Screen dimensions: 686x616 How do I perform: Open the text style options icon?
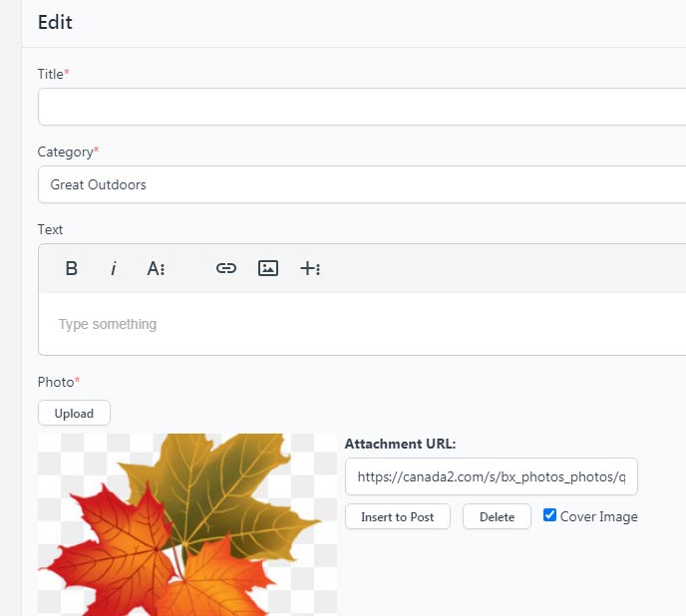156,268
